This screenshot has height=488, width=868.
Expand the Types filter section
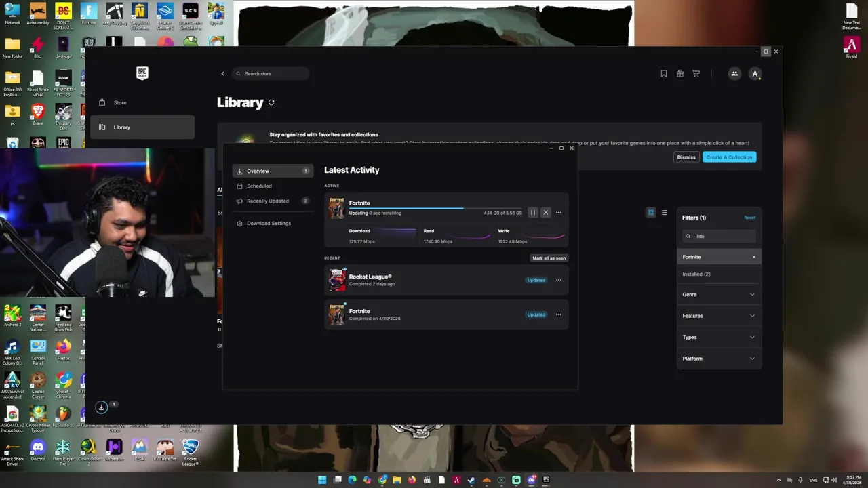tap(719, 337)
